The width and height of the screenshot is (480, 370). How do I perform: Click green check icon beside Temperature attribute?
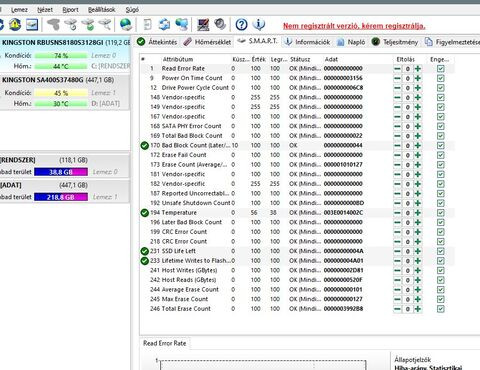pyautogui.click(x=144, y=213)
